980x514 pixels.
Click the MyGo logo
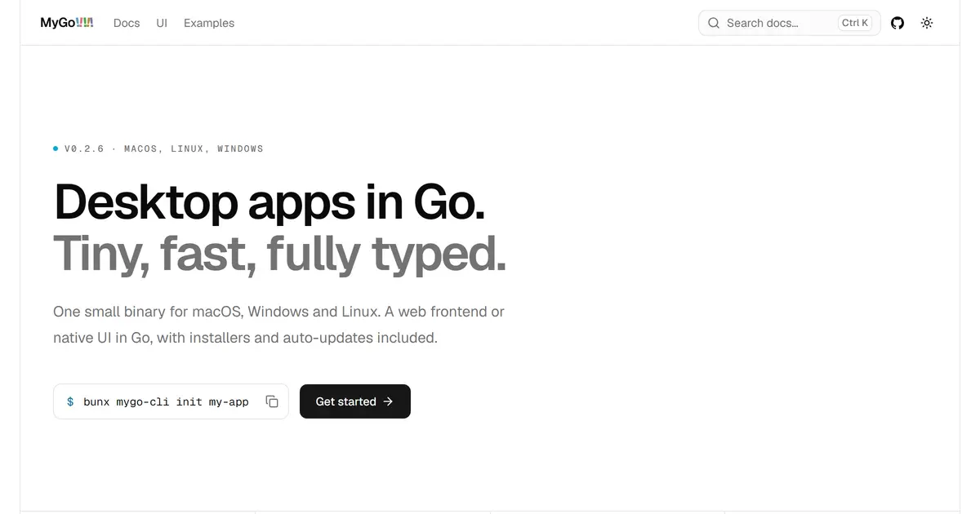pos(67,23)
